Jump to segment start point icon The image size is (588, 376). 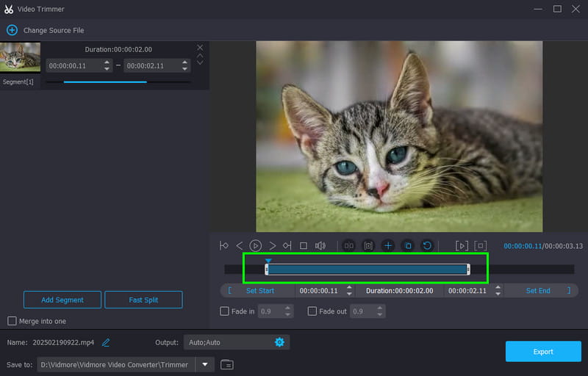click(224, 246)
